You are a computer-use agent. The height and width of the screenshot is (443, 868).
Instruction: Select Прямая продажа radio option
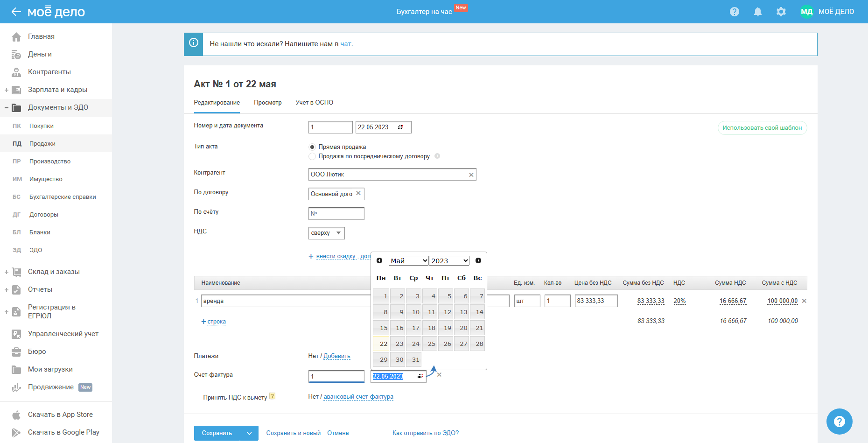[x=312, y=147]
